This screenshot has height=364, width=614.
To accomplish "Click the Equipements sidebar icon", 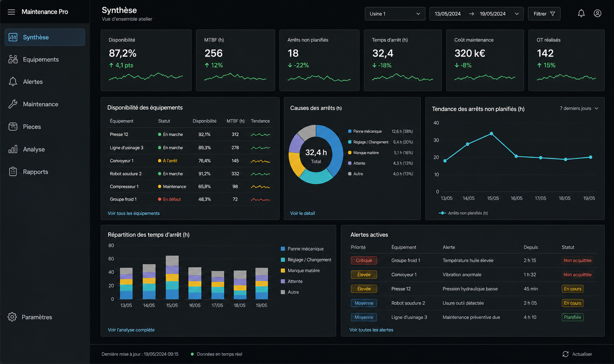I will [13, 60].
